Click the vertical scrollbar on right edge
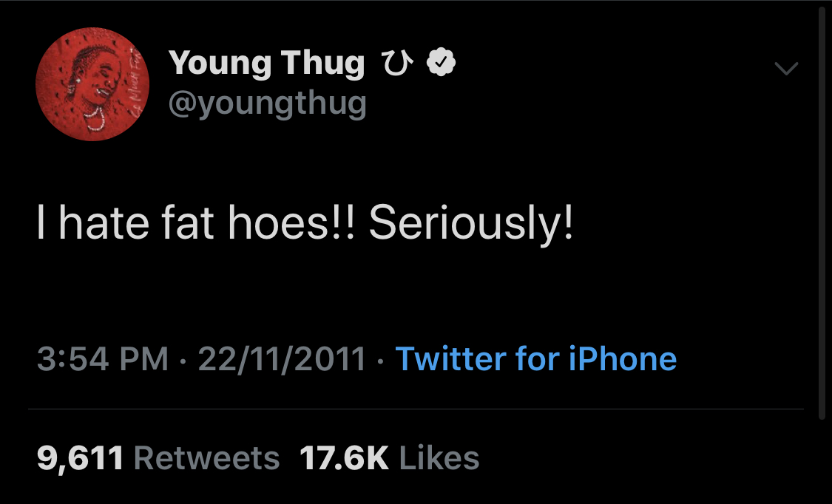832x504 pixels. (822, 212)
